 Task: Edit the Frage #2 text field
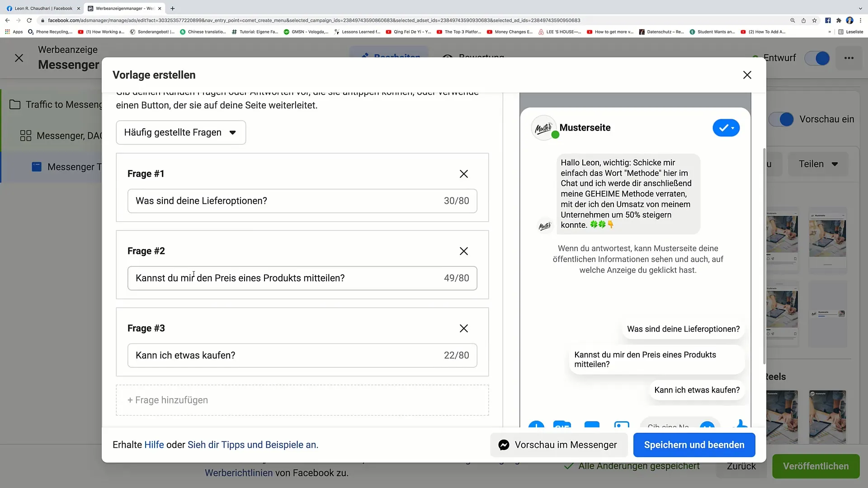302,278
